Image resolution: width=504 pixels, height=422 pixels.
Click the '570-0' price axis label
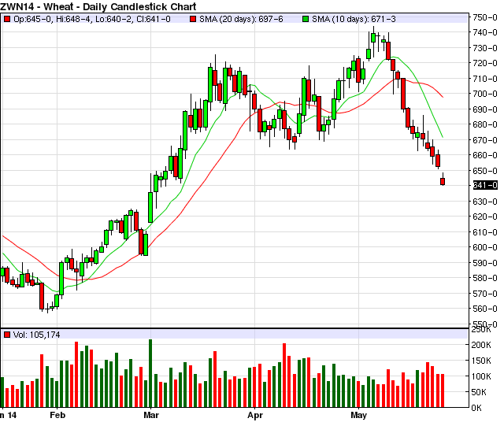pos(485,294)
